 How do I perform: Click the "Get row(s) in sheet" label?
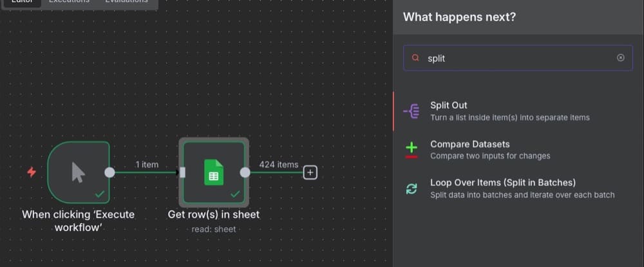[213, 214]
